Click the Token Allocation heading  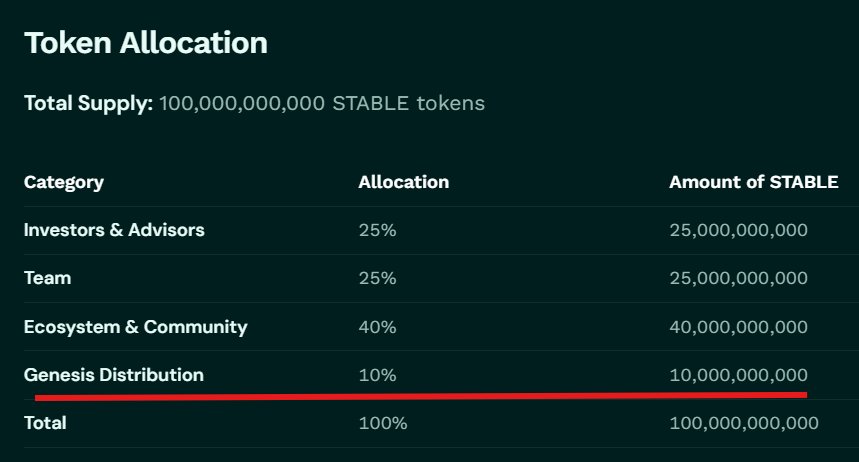pyautogui.click(x=146, y=43)
